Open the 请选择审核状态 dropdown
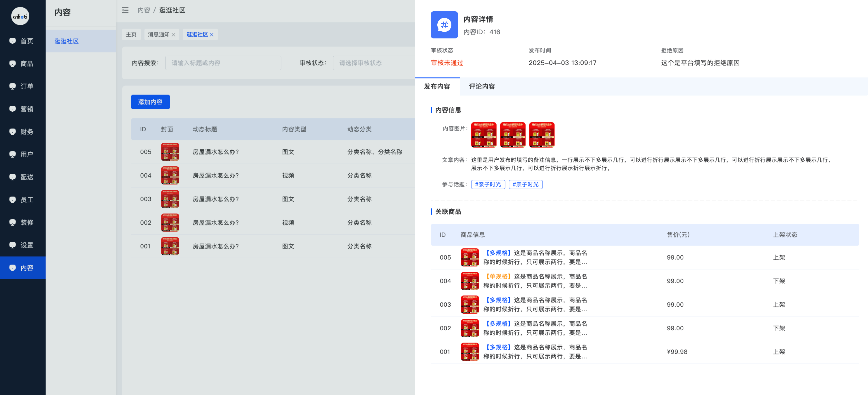This screenshot has width=868, height=395. point(371,63)
